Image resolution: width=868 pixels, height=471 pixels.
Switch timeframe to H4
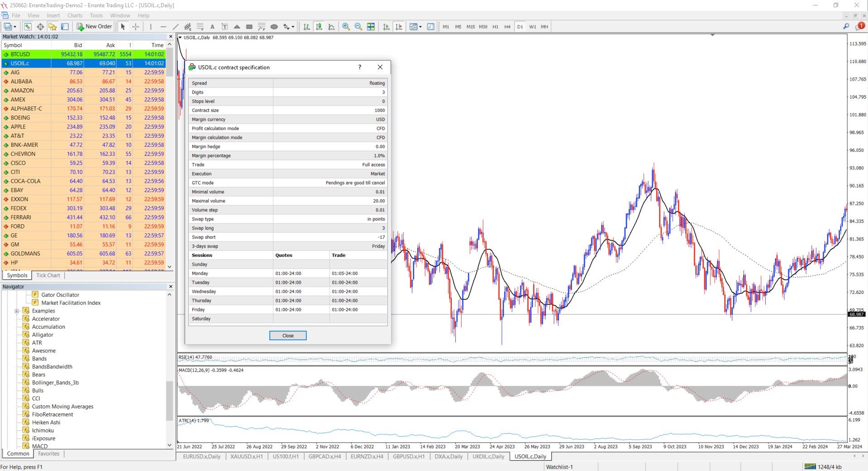[507, 27]
